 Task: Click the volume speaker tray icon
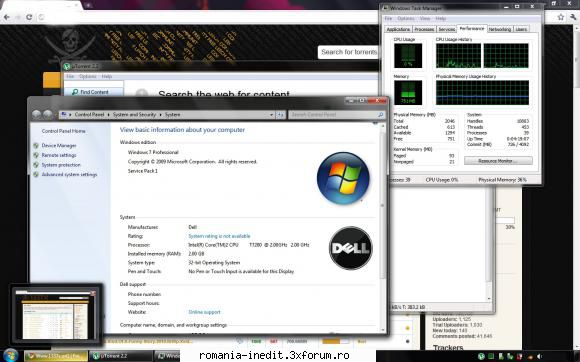(539, 356)
